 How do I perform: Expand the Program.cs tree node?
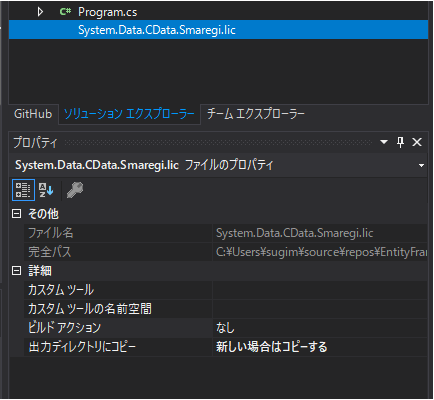40,12
